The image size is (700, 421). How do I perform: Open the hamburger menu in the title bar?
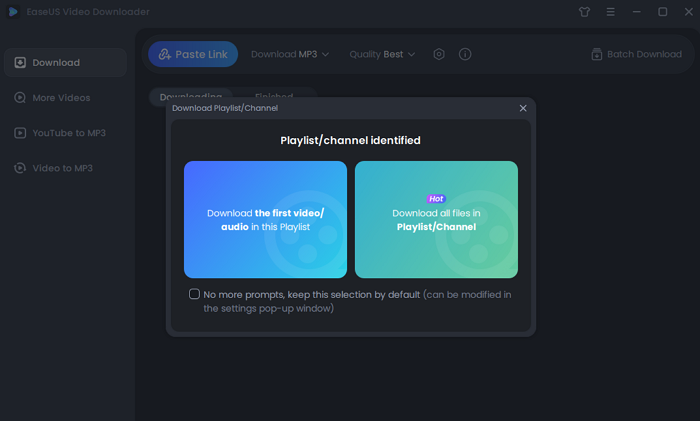[611, 12]
